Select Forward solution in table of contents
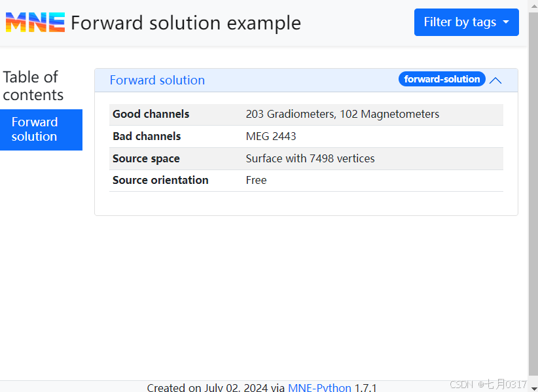Viewport: 538px width, 392px height. pyautogui.click(x=41, y=130)
